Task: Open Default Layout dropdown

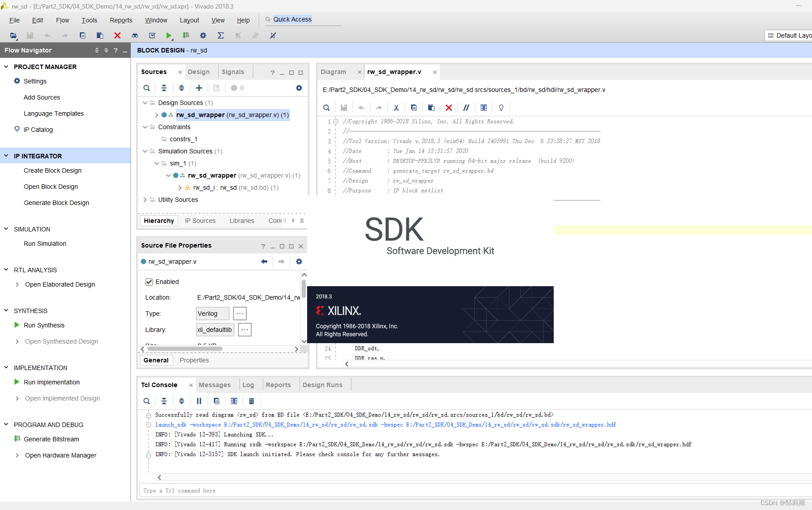Action: coord(789,35)
